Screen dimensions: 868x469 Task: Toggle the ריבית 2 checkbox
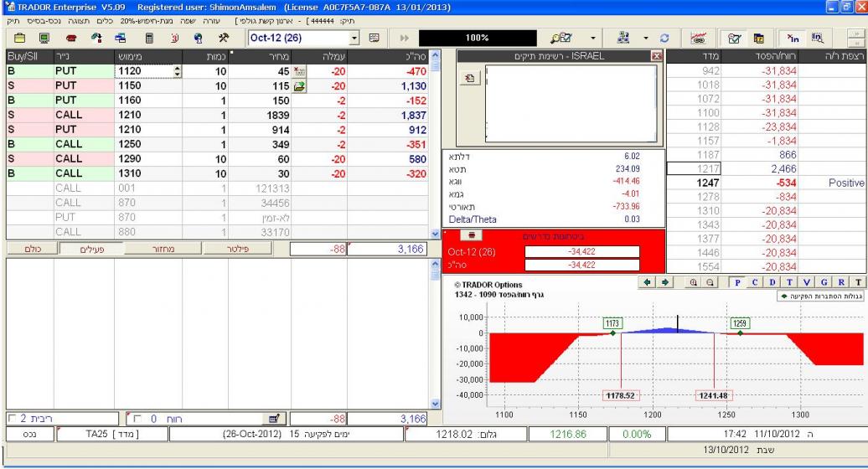[10, 418]
